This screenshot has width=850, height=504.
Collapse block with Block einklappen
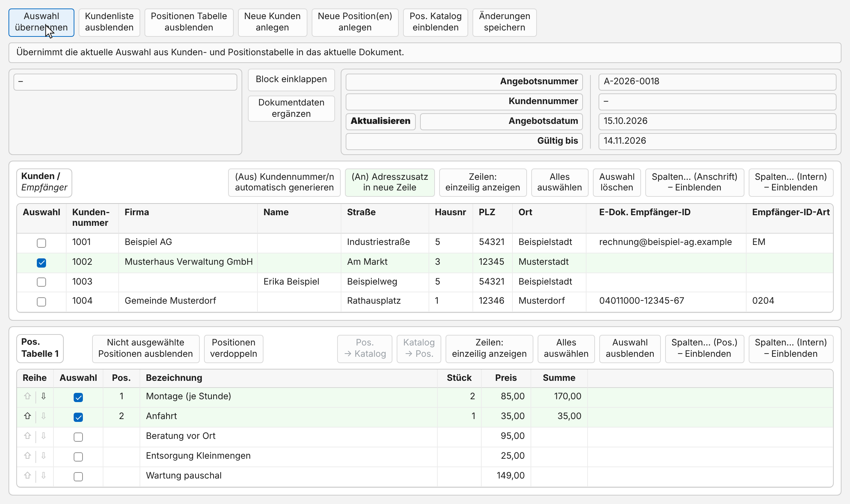[291, 80]
